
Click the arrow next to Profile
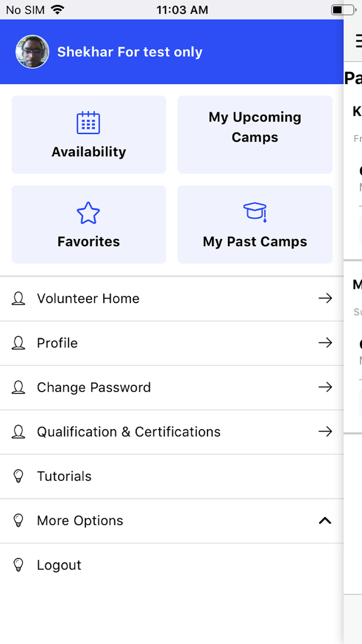[x=325, y=343]
